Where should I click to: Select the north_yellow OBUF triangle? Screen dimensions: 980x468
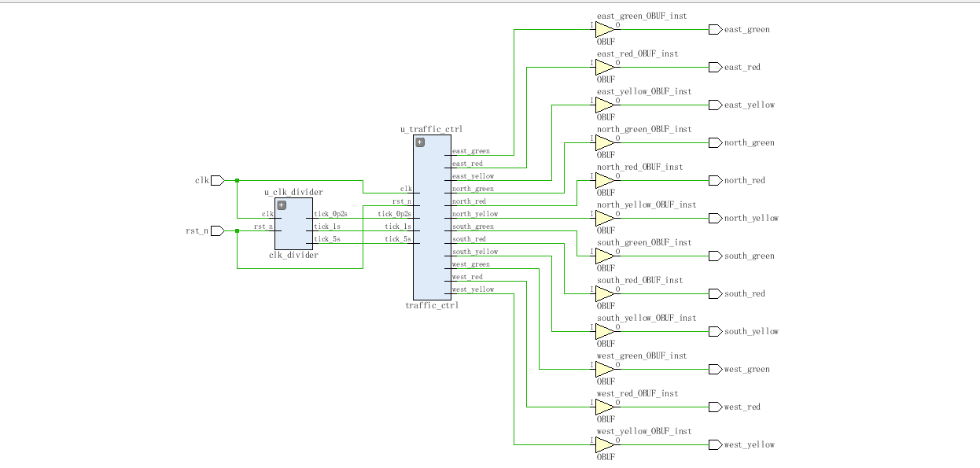tap(604, 219)
